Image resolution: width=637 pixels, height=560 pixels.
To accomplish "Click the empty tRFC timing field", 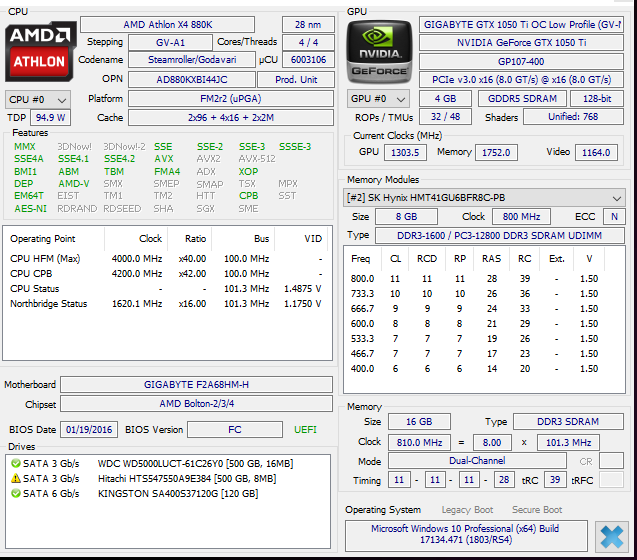I will 611,480.
